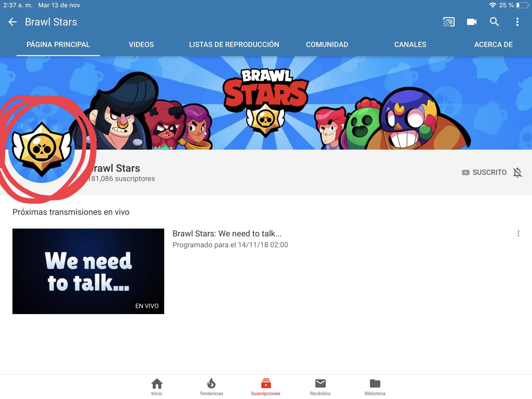Switch to the Comunidad tab
532x399 pixels.
point(327,44)
